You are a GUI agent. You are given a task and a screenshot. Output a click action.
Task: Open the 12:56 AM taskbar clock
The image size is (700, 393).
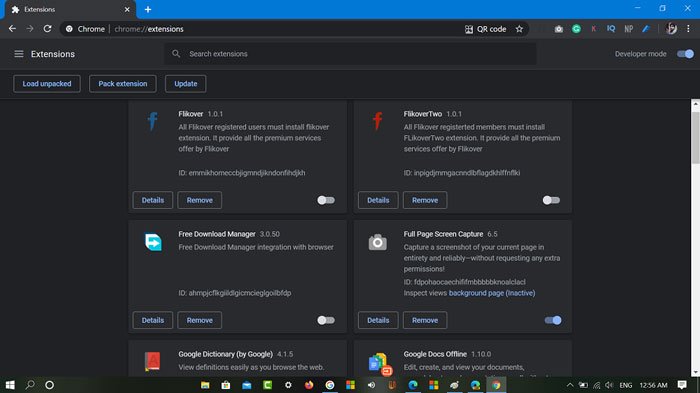(x=654, y=385)
